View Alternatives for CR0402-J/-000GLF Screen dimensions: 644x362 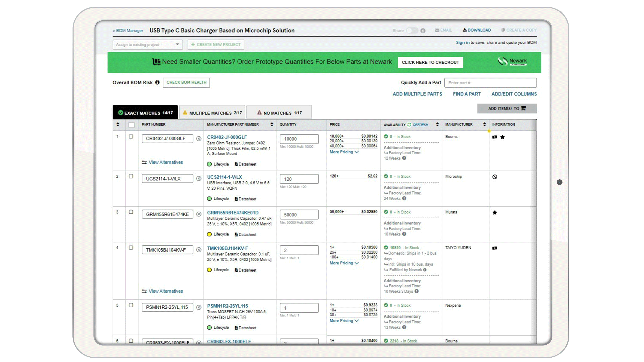163,162
